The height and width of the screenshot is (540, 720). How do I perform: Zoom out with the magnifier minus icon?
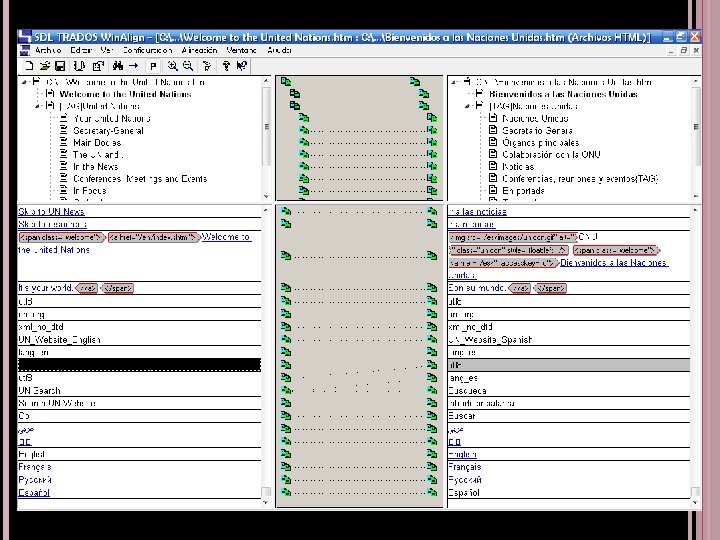tap(188, 66)
